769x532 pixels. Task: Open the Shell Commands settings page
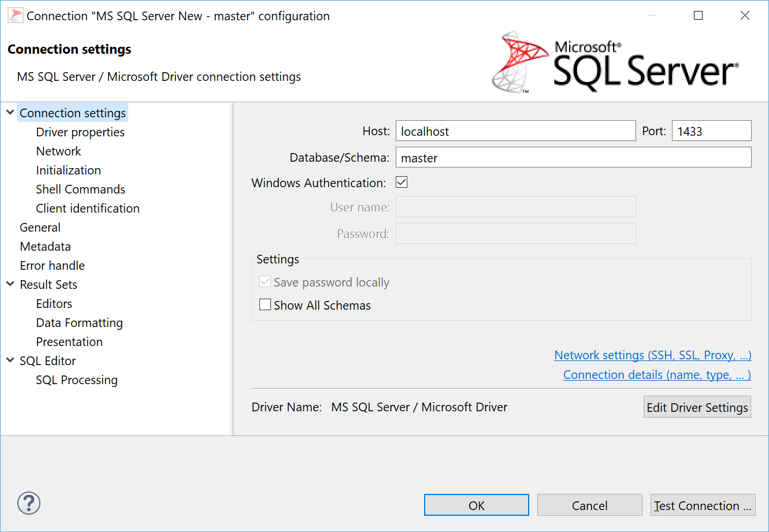pyautogui.click(x=80, y=189)
